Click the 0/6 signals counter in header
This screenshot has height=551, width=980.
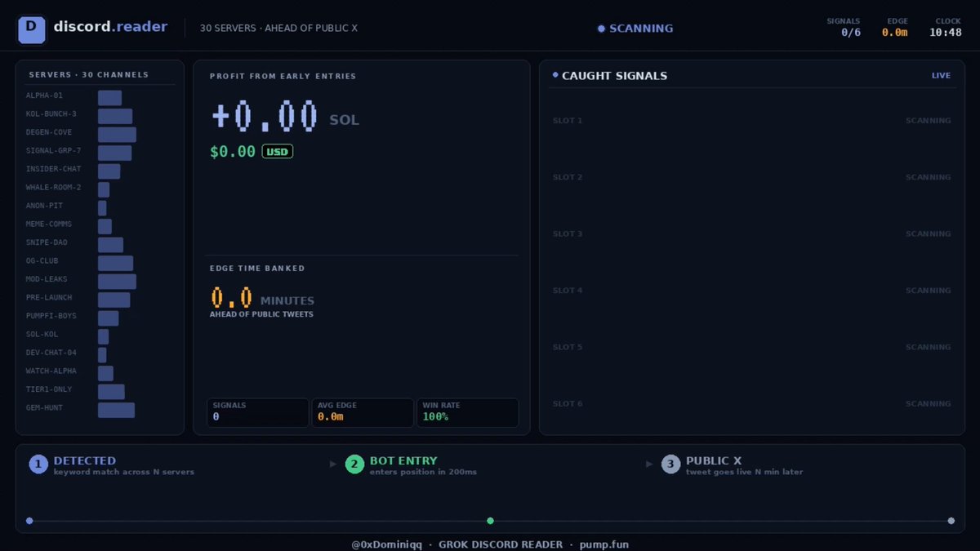(x=851, y=33)
